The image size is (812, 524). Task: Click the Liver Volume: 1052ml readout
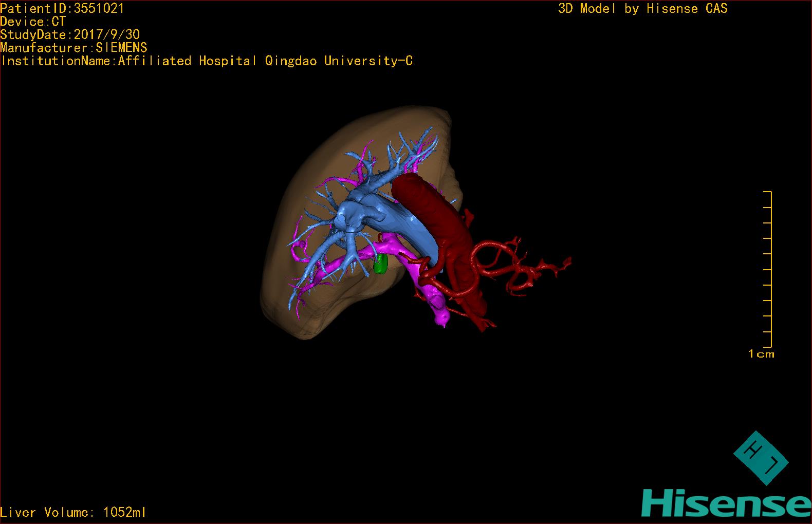pos(73,512)
